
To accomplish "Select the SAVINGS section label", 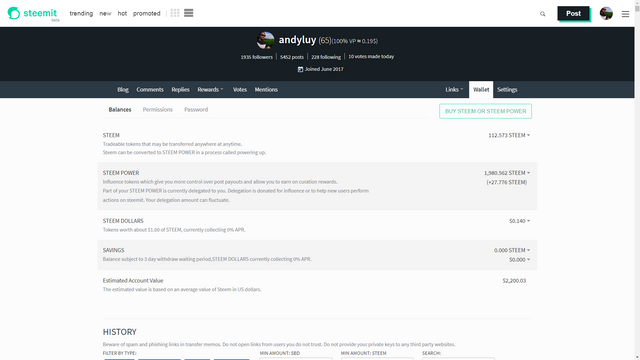I will pyautogui.click(x=113, y=250).
